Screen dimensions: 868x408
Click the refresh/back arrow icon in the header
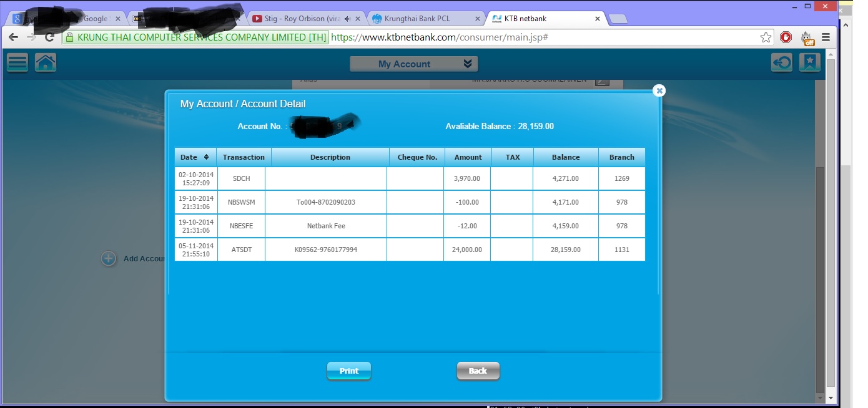tap(781, 62)
